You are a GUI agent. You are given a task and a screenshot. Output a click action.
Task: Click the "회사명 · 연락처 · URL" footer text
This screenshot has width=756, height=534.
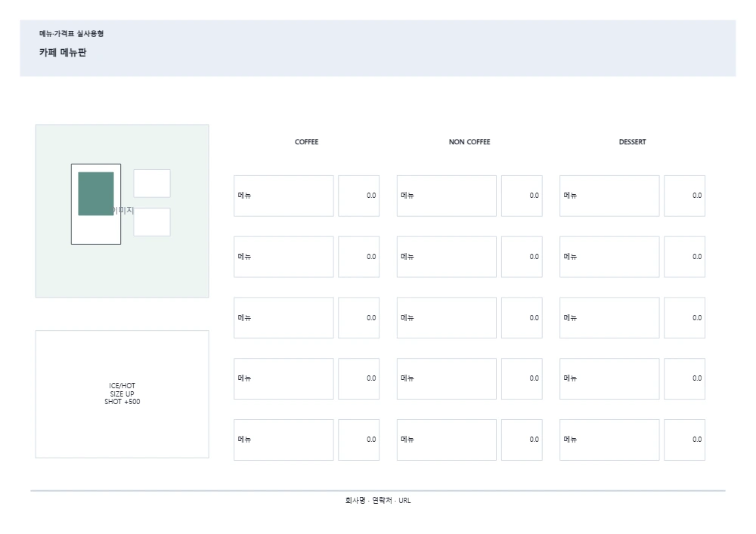(378, 500)
